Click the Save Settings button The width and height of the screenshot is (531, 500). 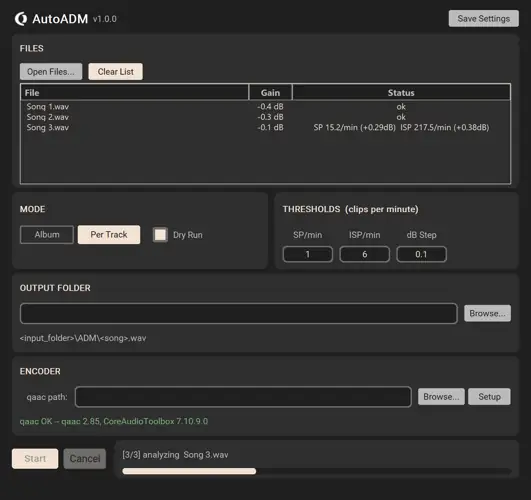tap(483, 19)
